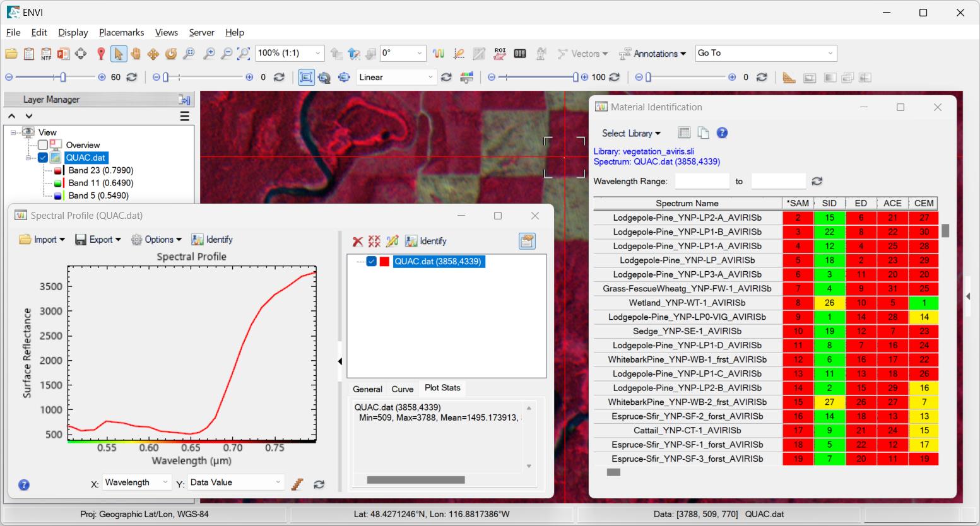Image resolution: width=980 pixels, height=526 pixels.
Task: Open the Go To dropdown
Action: pyautogui.click(x=830, y=54)
